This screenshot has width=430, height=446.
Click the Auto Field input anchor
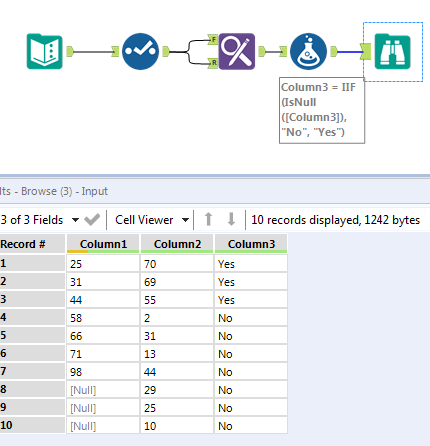click(x=115, y=52)
